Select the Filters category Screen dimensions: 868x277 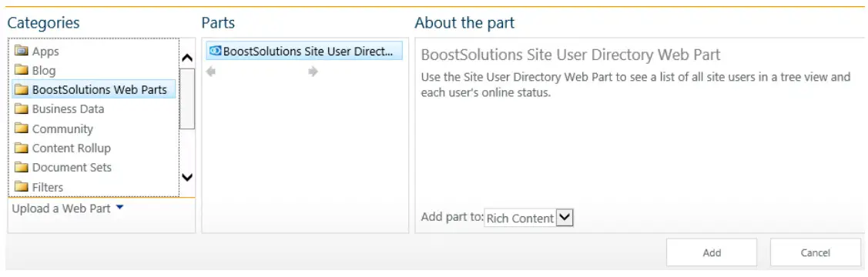point(93,187)
